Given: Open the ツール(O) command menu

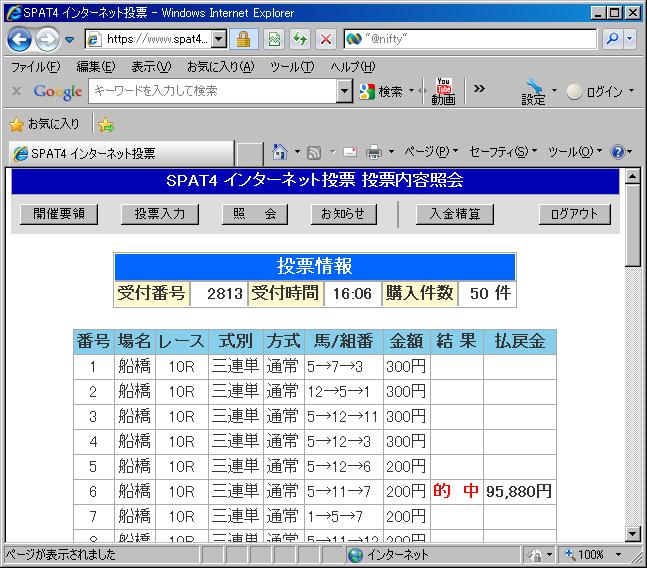Looking at the screenshot, I should tap(575, 152).
